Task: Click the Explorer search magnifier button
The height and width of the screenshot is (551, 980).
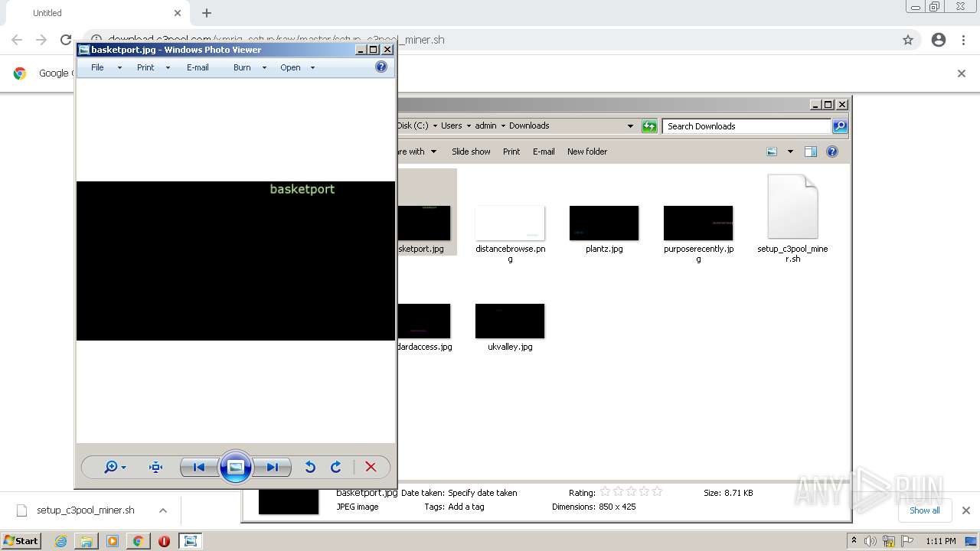Action: (840, 126)
